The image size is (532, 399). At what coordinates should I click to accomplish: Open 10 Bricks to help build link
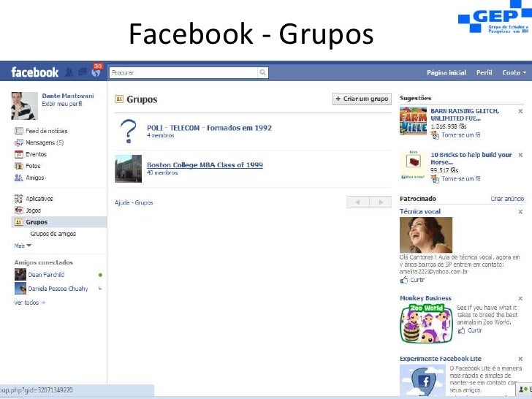(471, 159)
